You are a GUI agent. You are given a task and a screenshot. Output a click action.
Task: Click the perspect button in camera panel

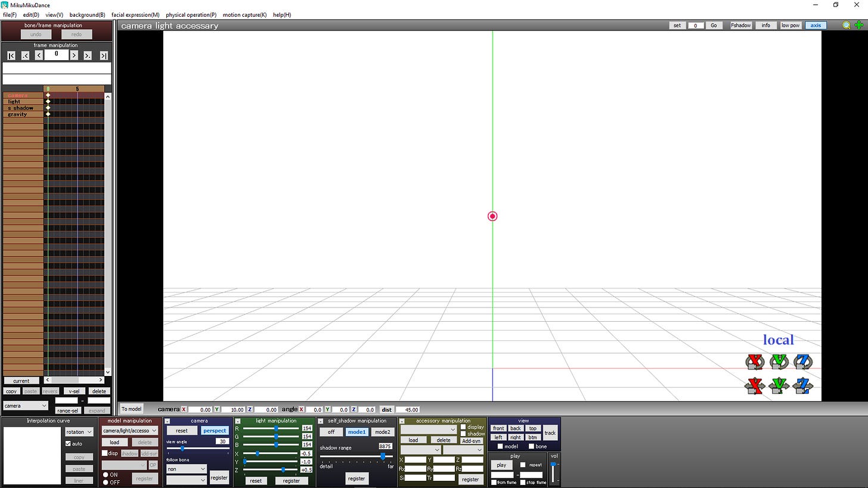click(x=215, y=431)
